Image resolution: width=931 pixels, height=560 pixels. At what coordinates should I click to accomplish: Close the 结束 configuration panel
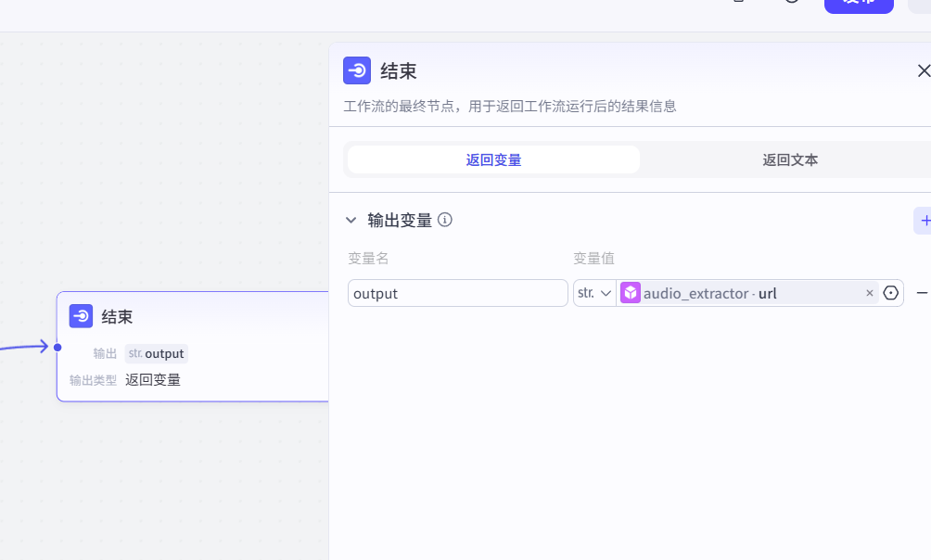click(924, 71)
